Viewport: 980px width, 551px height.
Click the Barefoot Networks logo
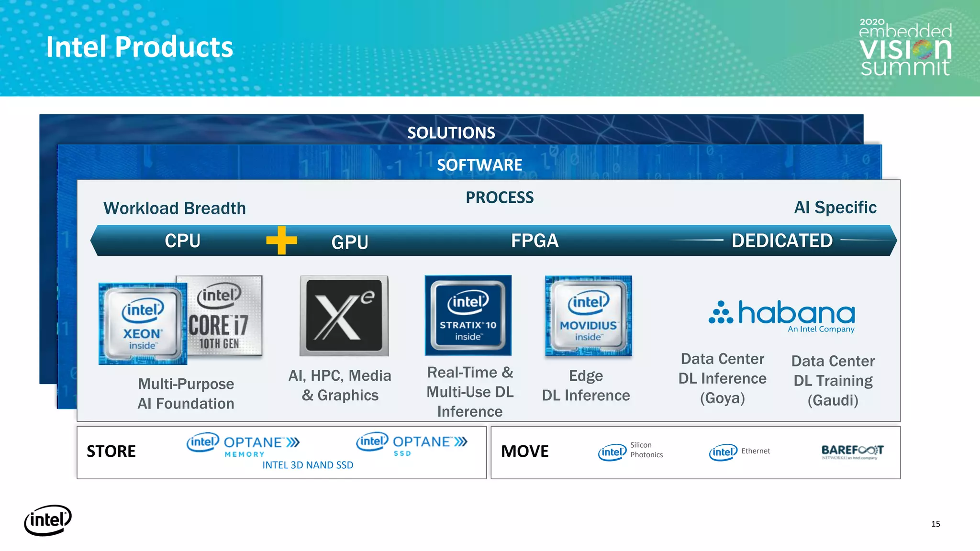pos(852,452)
